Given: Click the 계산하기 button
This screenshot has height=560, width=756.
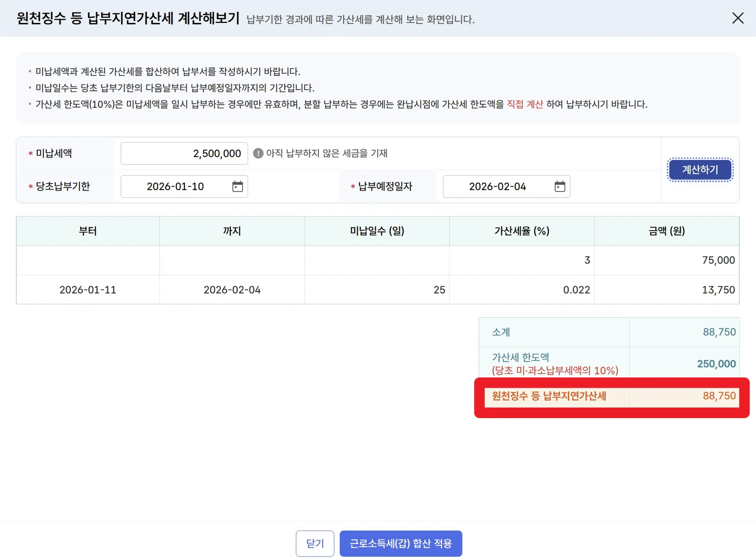Looking at the screenshot, I should click(700, 170).
